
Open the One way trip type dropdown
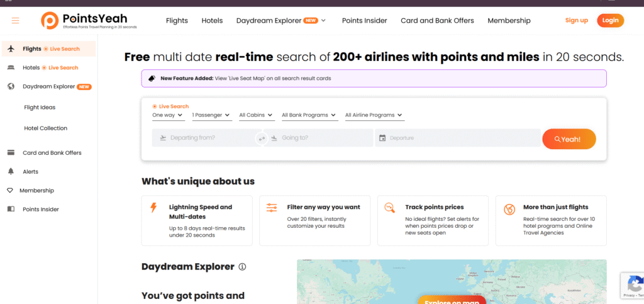click(x=167, y=115)
